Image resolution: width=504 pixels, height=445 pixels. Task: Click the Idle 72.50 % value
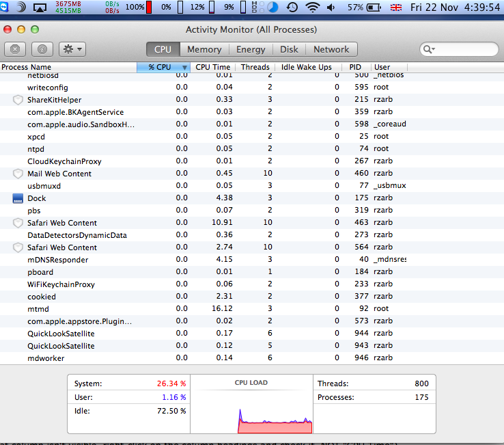pos(171,411)
